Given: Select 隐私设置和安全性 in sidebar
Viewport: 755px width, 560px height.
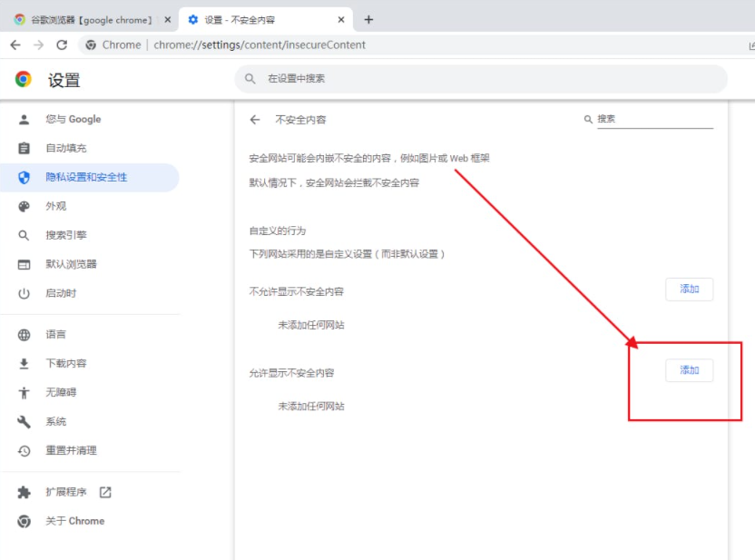Looking at the screenshot, I should [90, 177].
